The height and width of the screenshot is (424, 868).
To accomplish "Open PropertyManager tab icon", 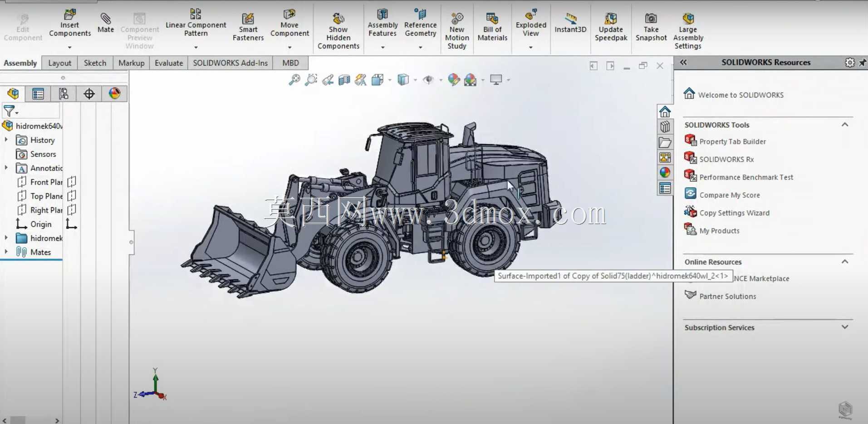I will point(38,93).
